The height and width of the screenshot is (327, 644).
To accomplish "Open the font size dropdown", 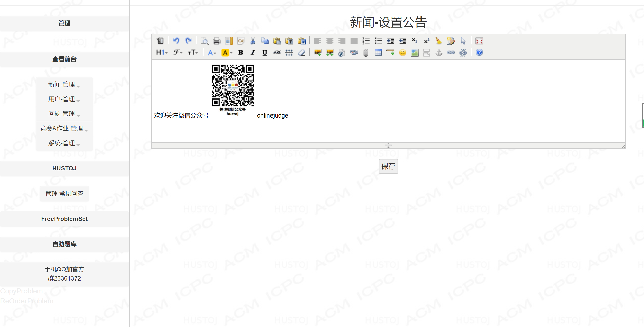I will click(193, 52).
